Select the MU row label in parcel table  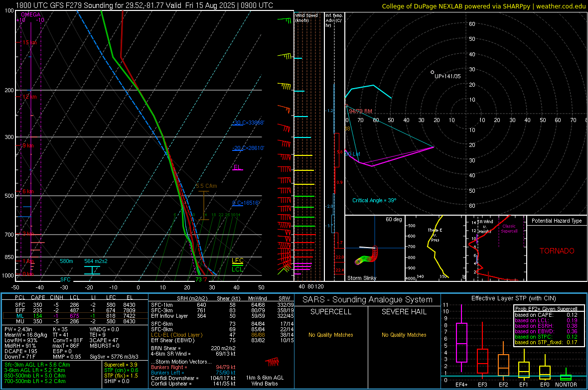coord(20,321)
